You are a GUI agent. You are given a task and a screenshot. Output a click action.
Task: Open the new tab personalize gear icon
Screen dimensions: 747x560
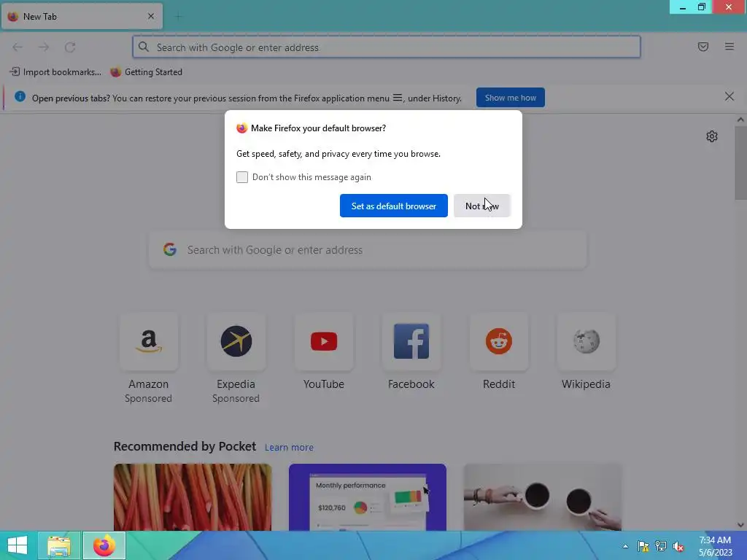pyautogui.click(x=712, y=136)
